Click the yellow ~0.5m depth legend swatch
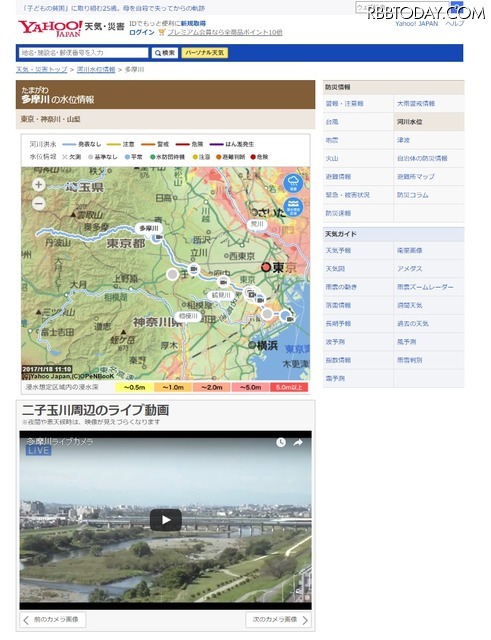This screenshot has width=491, height=640. coord(134,387)
